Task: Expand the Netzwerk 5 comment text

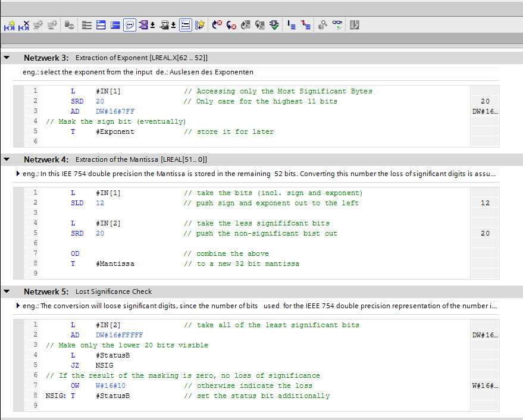Action: pos(18,306)
